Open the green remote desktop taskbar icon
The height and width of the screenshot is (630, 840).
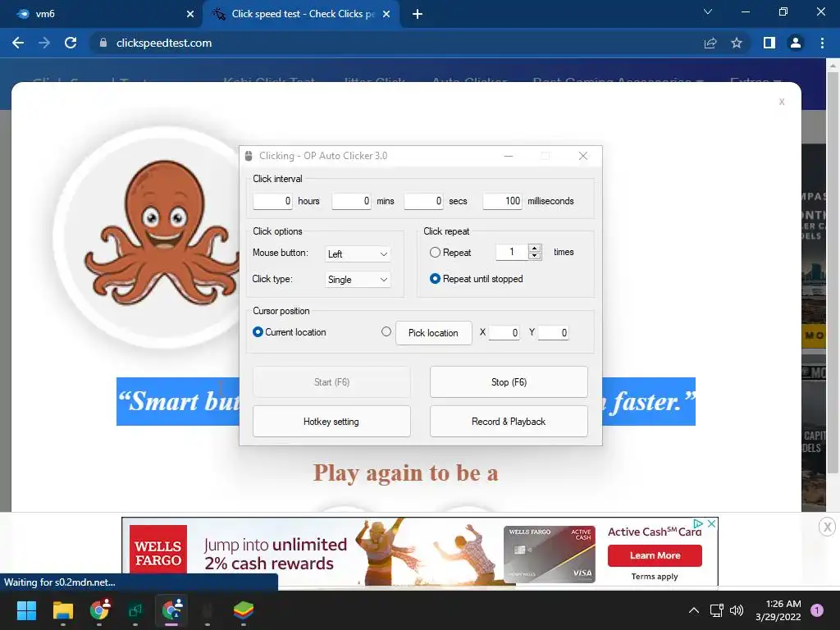click(135, 610)
